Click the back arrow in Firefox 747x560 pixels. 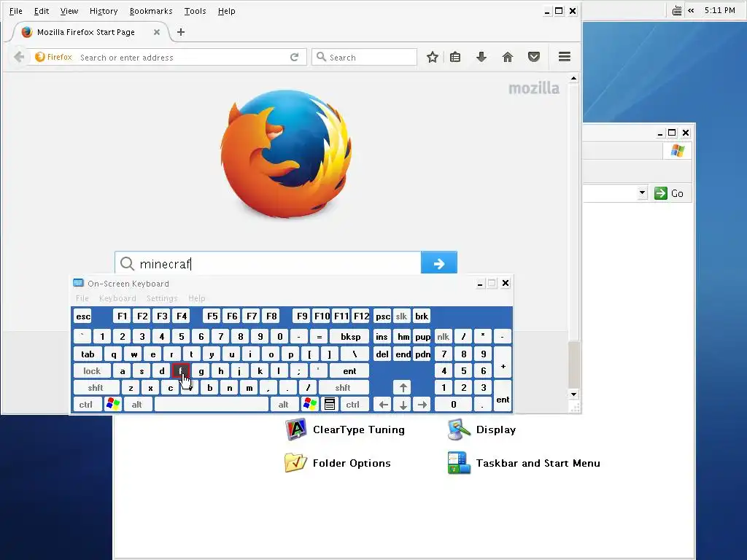coord(19,57)
